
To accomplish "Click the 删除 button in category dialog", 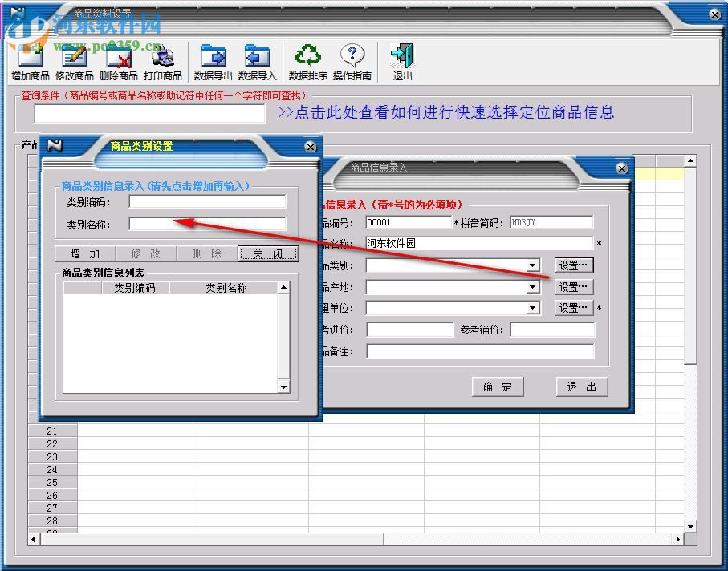I will pos(206,253).
